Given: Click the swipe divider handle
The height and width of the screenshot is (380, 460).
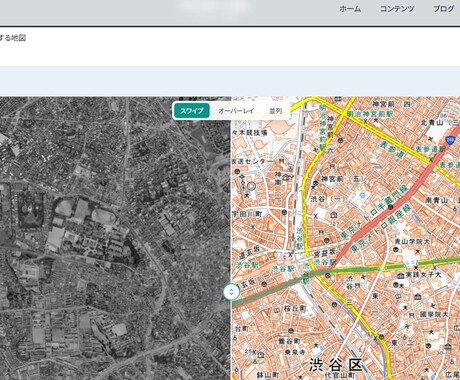Looking at the screenshot, I should pyautogui.click(x=231, y=292).
